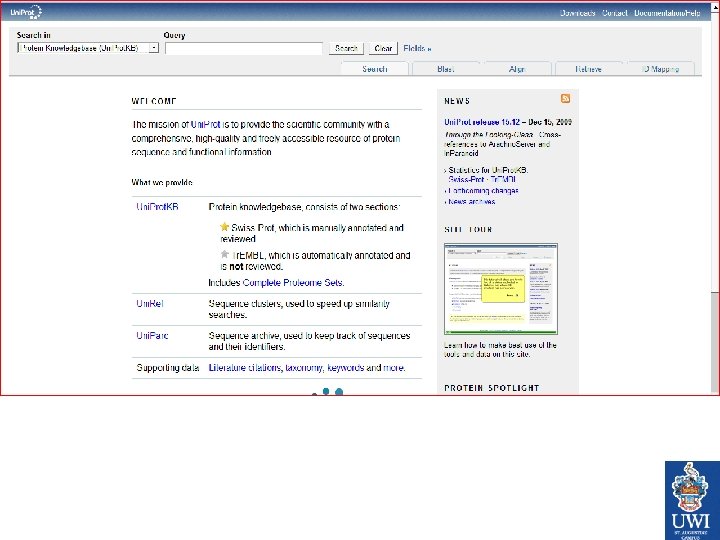This screenshot has width=720, height=540.
Task: Open the Search in database dropdown
Action: 88,48
